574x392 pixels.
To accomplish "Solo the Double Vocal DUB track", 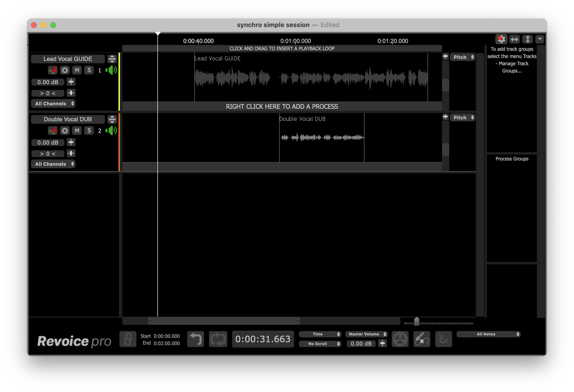I will (89, 131).
